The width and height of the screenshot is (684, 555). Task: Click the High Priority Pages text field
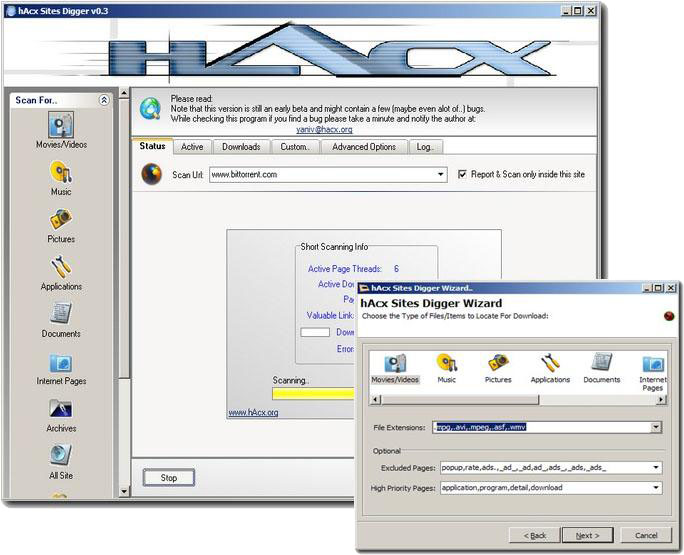point(545,488)
